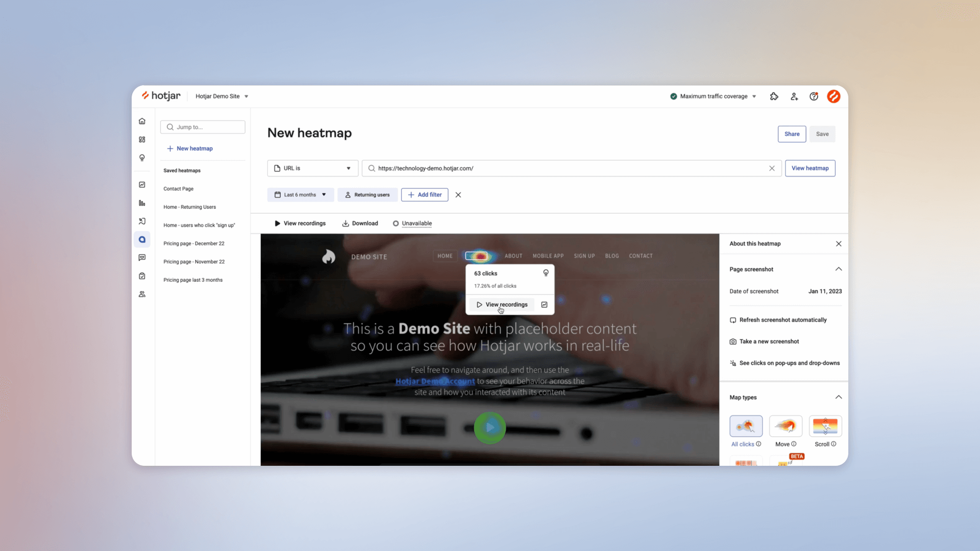Click CONTACT in demo site navigation

[641, 256]
